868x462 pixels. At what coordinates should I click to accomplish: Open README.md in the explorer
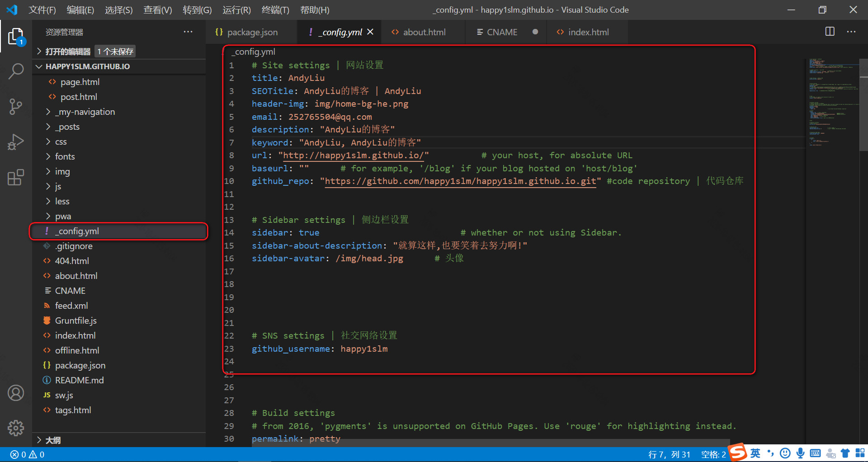119,380
